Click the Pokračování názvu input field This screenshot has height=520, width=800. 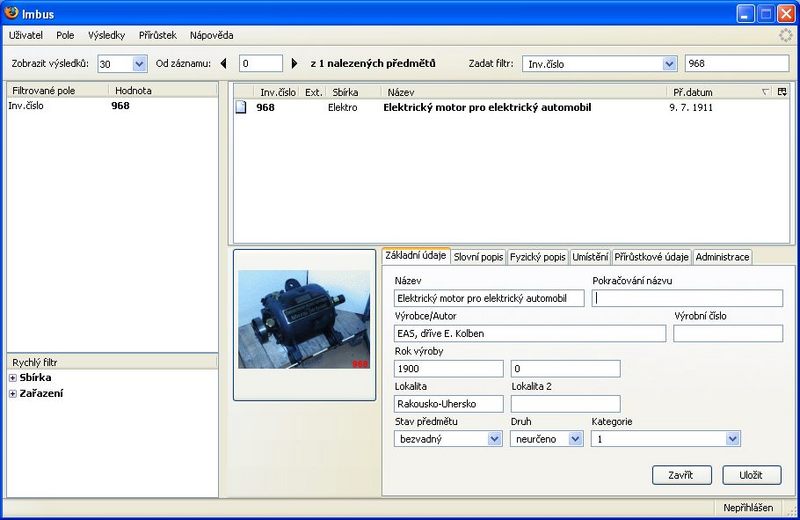click(687, 298)
